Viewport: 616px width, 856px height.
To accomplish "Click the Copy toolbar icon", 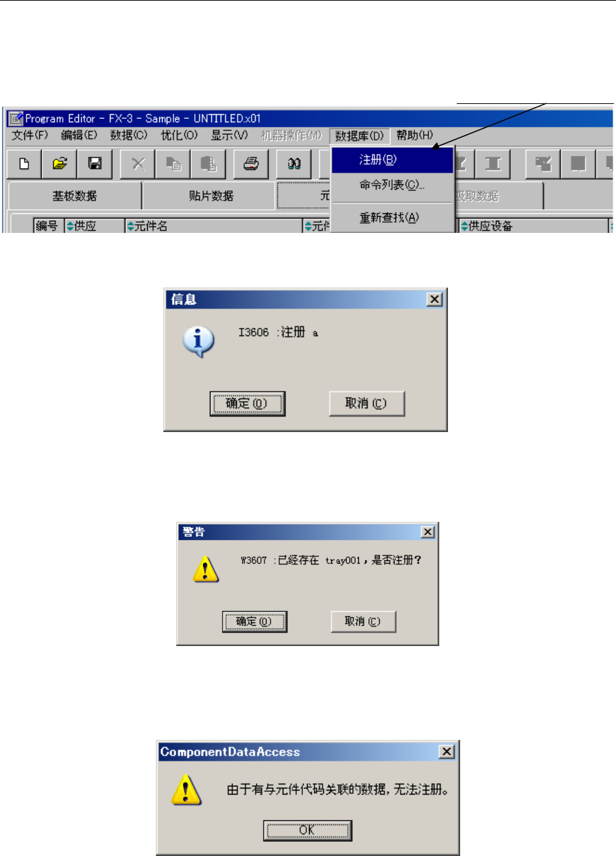I will click(172, 163).
